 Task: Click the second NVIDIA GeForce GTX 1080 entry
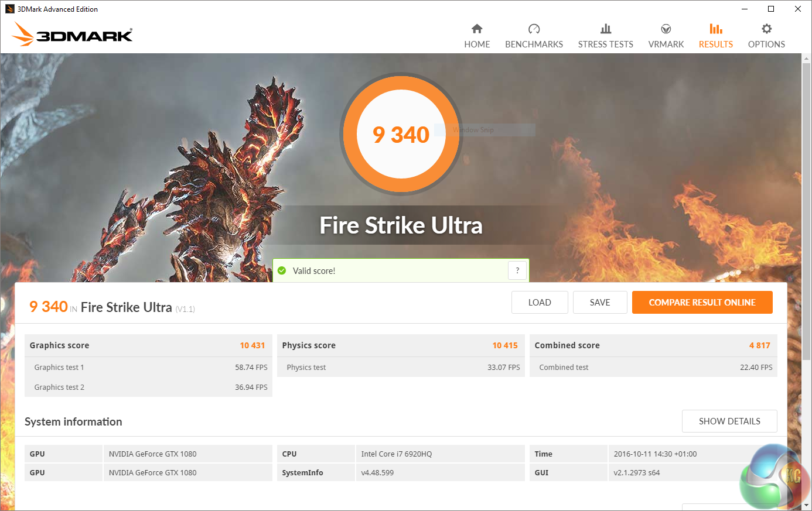pos(152,472)
